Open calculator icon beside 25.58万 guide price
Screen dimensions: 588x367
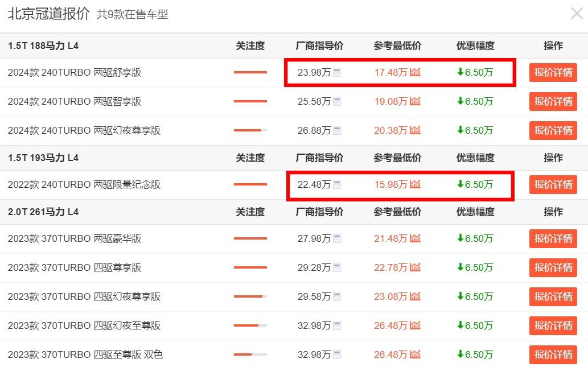[337, 101]
